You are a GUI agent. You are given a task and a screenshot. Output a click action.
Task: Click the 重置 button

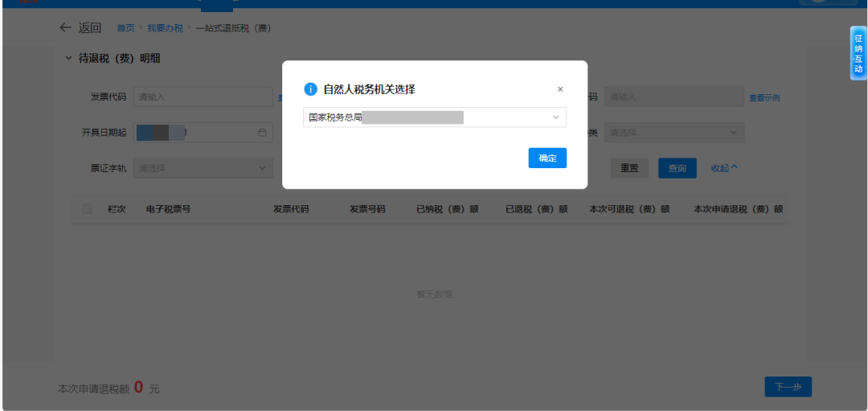[x=629, y=168]
